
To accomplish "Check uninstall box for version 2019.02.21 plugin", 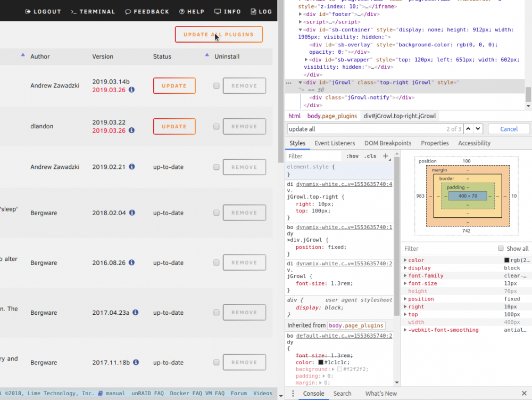I will coord(217,167).
